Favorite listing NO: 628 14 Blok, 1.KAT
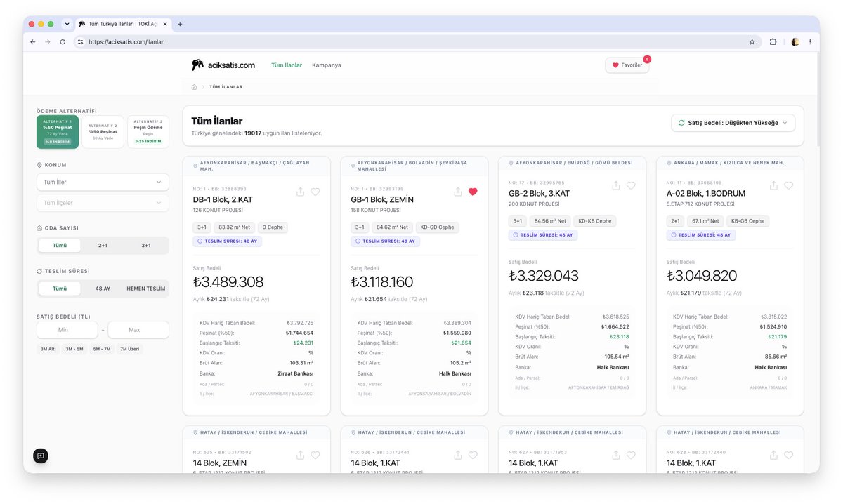The width and height of the screenshot is (843, 504). click(x=788, y=455)
